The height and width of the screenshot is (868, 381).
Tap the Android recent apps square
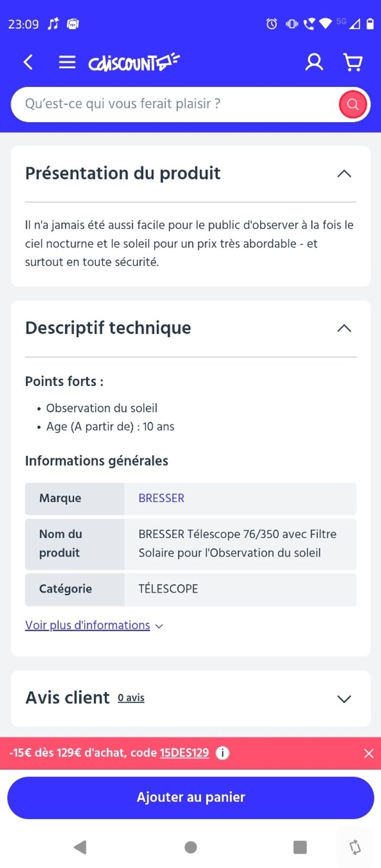tap(300, 847)
